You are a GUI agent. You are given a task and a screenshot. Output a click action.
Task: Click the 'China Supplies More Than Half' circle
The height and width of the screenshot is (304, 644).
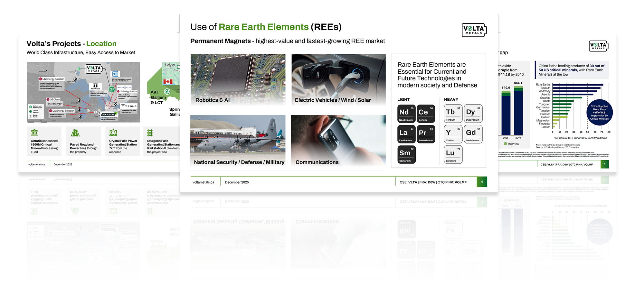pyautogui.click(x=599, y=112)
